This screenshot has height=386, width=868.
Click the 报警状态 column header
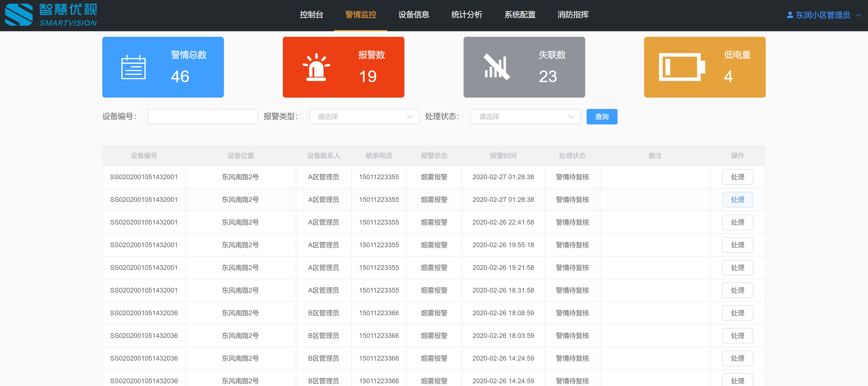coord(434,156)
